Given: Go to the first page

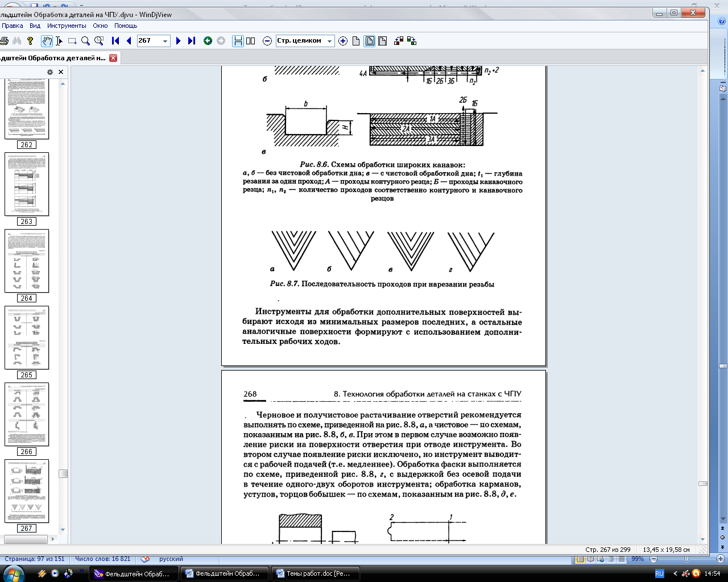Looking at the screenshot, I should point(115,41).
